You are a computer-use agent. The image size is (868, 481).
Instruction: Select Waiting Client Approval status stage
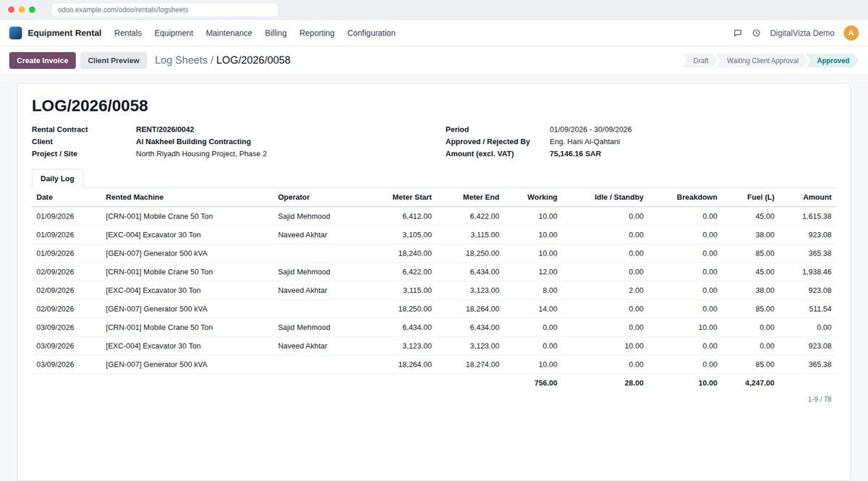[762, 61]
